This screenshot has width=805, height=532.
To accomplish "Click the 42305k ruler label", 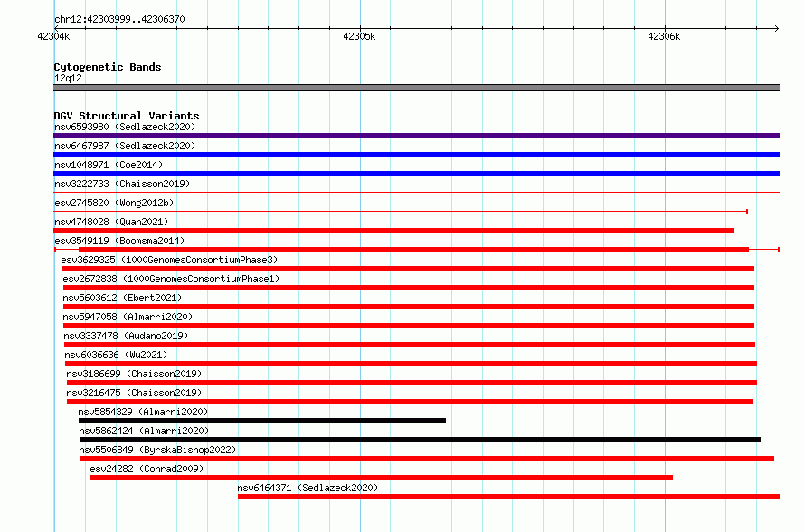I will pos(359,36).
